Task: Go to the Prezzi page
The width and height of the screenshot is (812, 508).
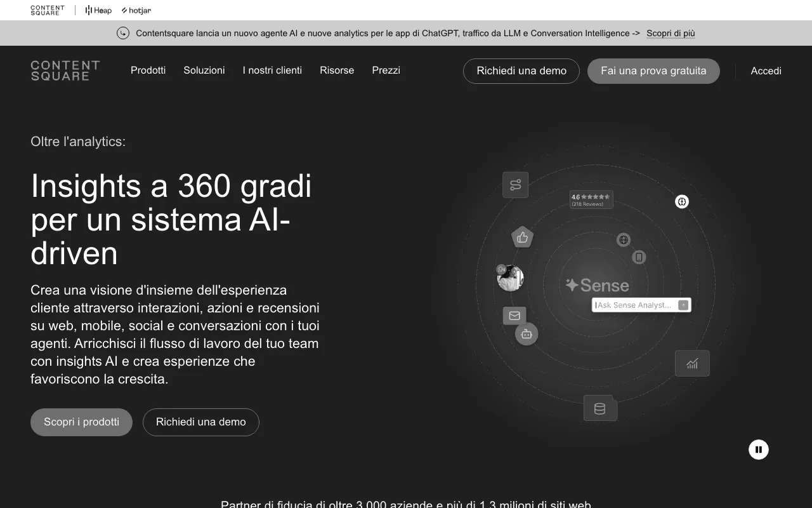Action: (x=386, y=70)
